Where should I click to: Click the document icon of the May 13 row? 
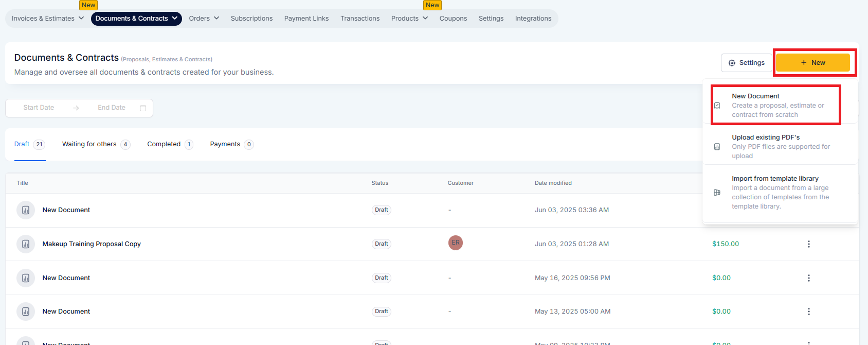(x=26, y=312)
